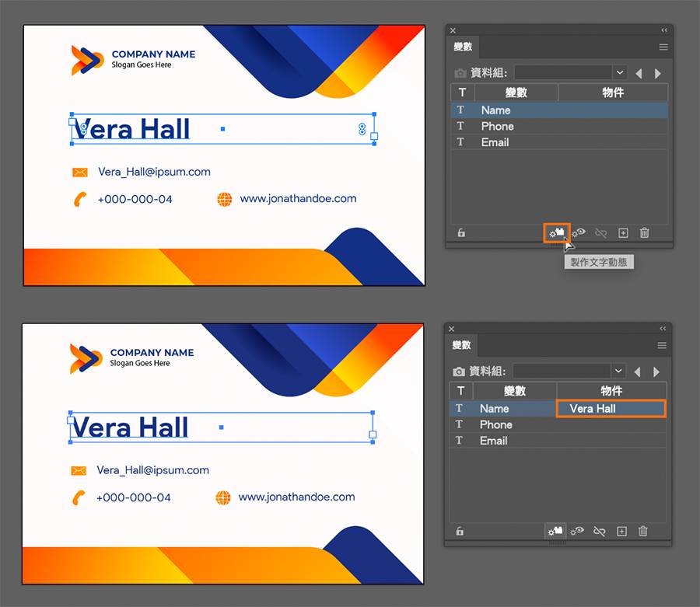Click Vera Hall name text on upper card
700x607 pixels.
coord(132,129)
